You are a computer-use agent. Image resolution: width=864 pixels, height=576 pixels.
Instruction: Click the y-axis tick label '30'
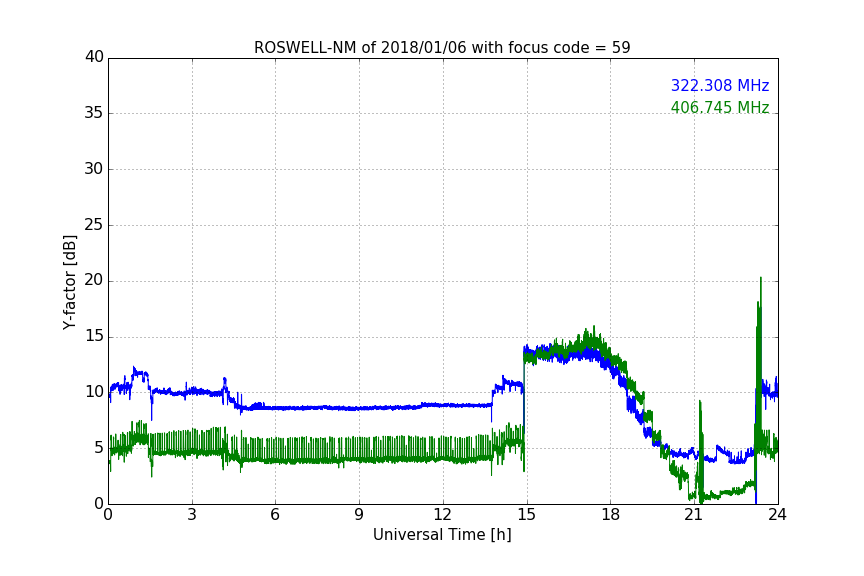click(x=94, y=169)
